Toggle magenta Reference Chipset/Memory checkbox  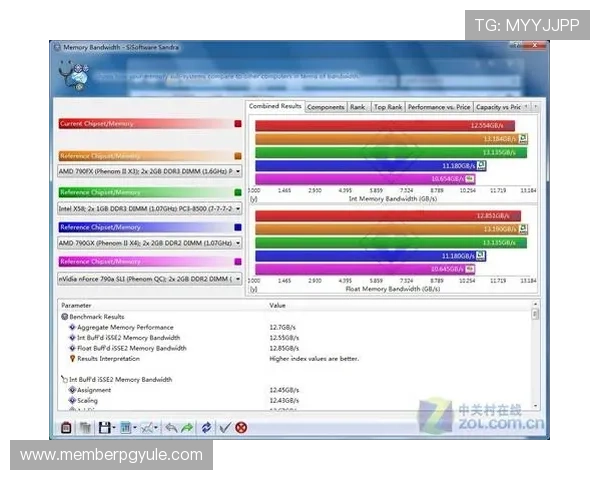point(238,261)
